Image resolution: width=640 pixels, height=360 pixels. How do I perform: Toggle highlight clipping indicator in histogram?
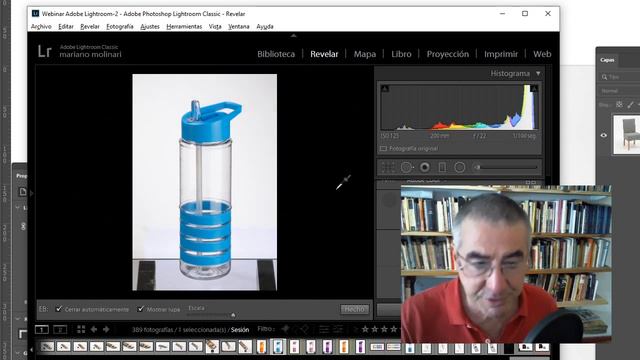tap(534, 88)
